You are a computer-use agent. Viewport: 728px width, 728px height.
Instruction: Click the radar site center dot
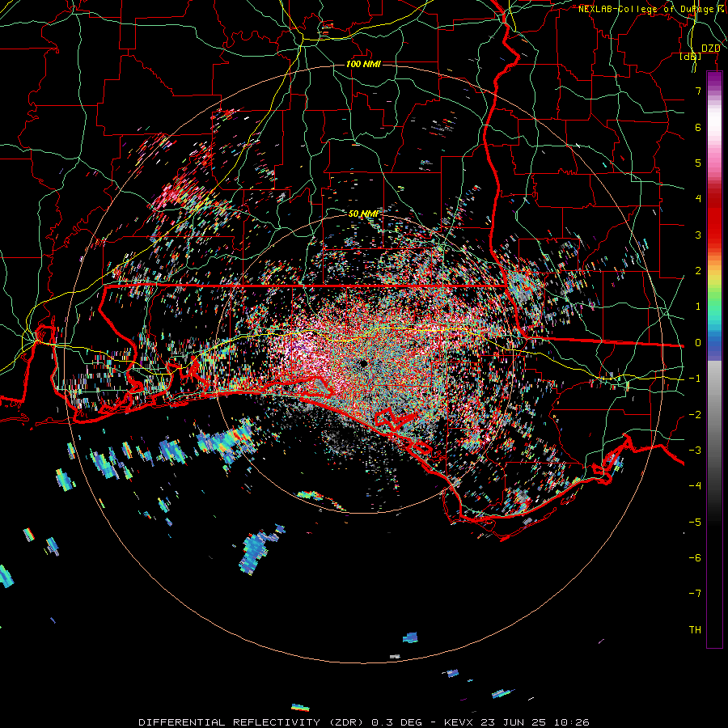pyautogui.click(x=363, y=363)
